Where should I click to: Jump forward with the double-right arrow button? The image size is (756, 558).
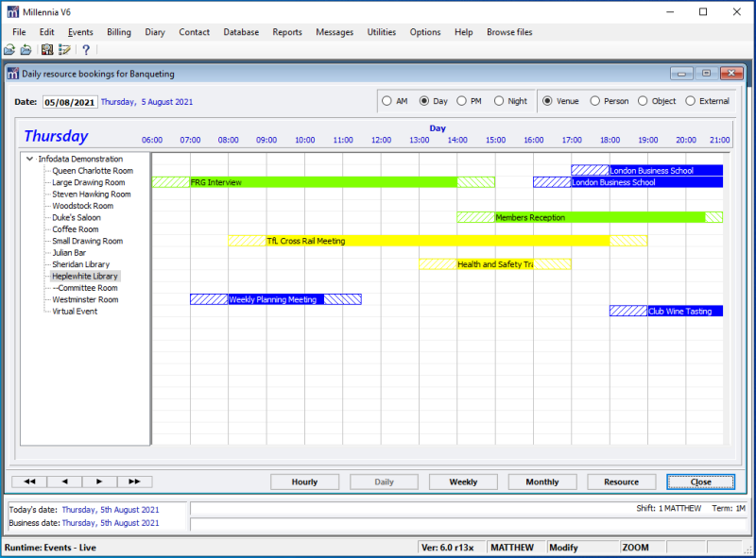133,482
